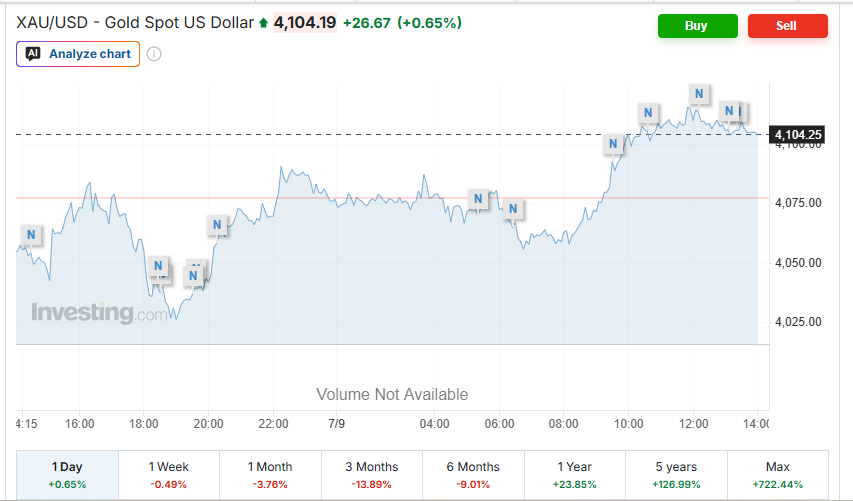853x501 pixels.
Task: Open the news marker at the chart peak
Action: click(x=699, y=94)
